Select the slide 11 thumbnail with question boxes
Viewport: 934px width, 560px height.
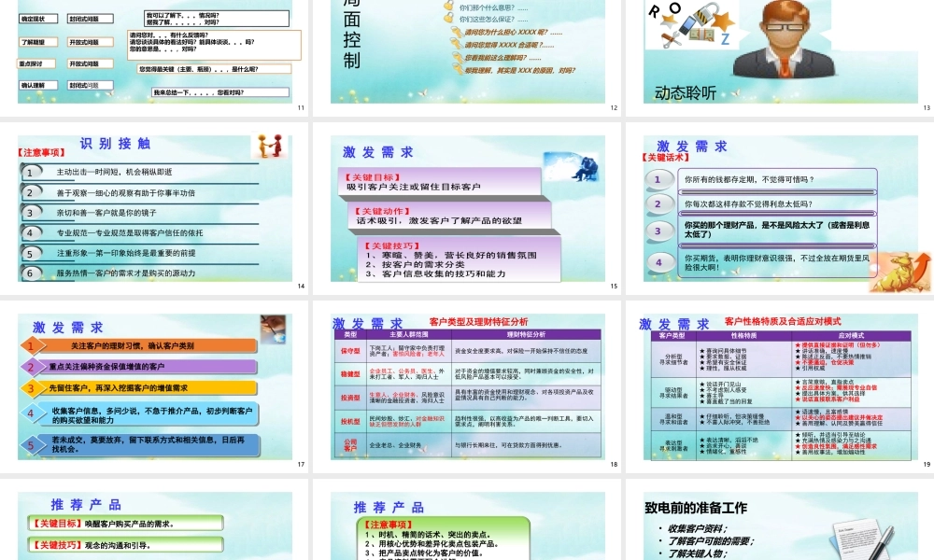154,51
